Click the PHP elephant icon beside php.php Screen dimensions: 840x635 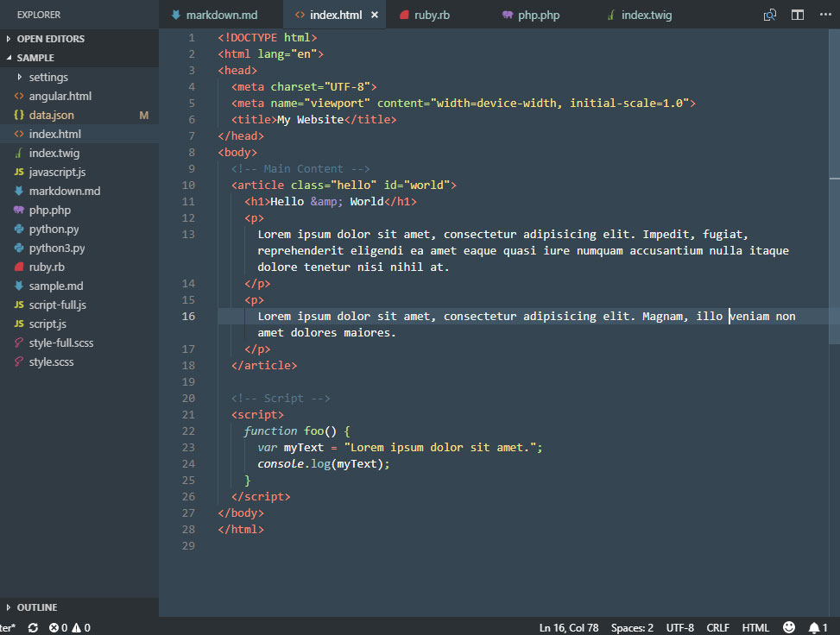point(19,210)
